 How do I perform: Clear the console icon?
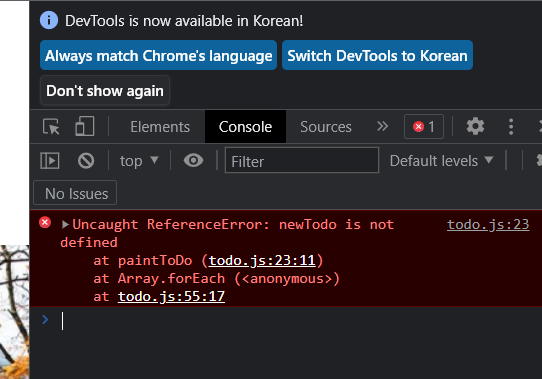click(x=86, y=161)
